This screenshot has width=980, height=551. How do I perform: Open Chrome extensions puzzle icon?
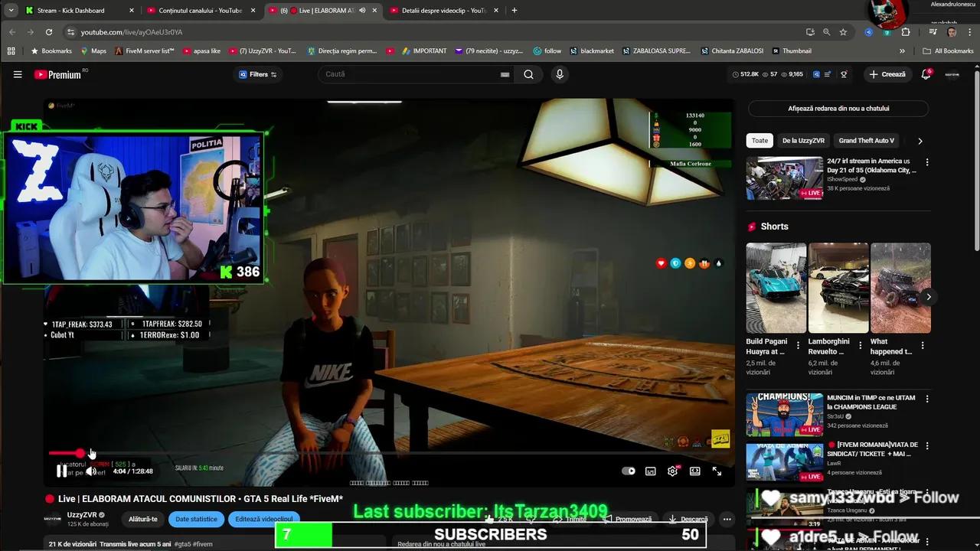906,32
